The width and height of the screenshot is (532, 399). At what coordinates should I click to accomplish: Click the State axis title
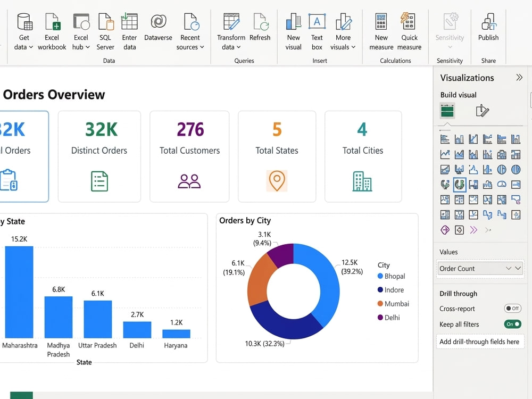point(84,362)
